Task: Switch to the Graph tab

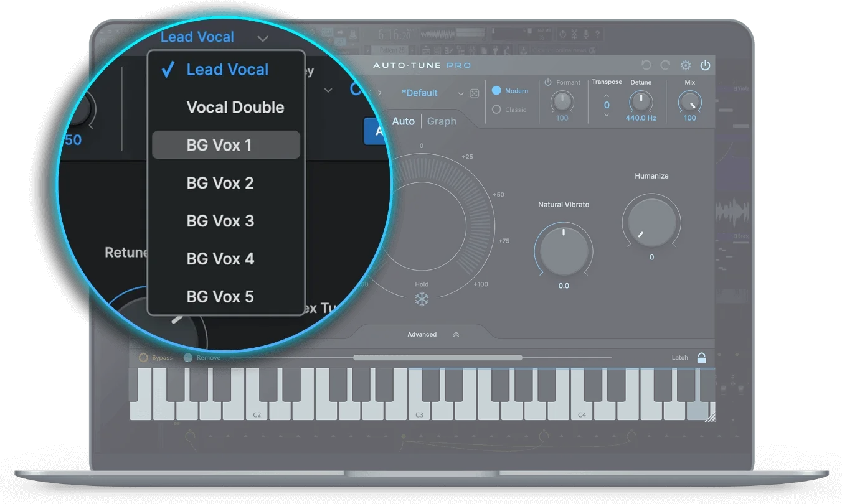Action: 442,121
